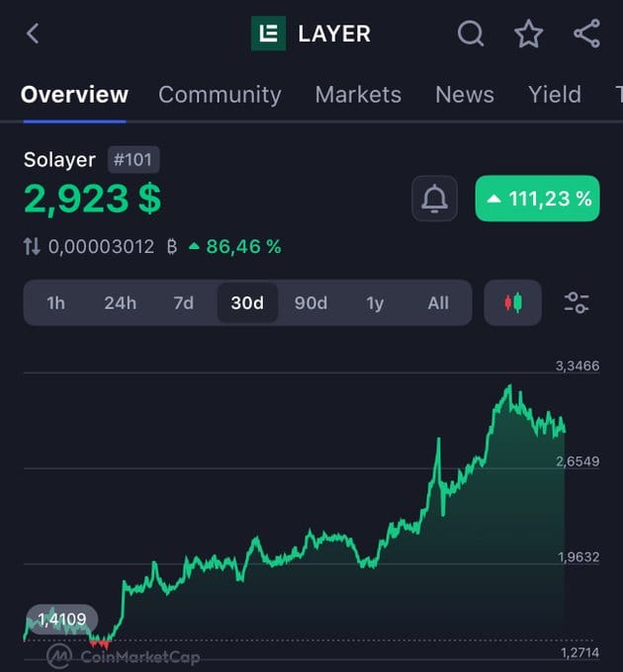
Task: Open the Yield tab
Action: (x=555, y=94)
